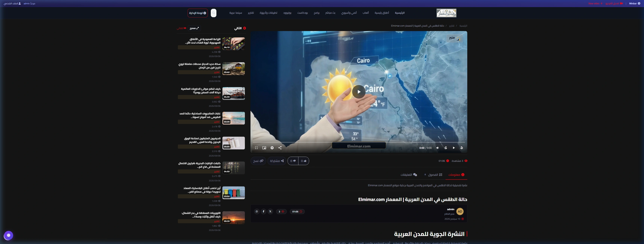Screen dimensions: 644x244
Task: Click تقارير in the breadcrumb
Action: 452,26
